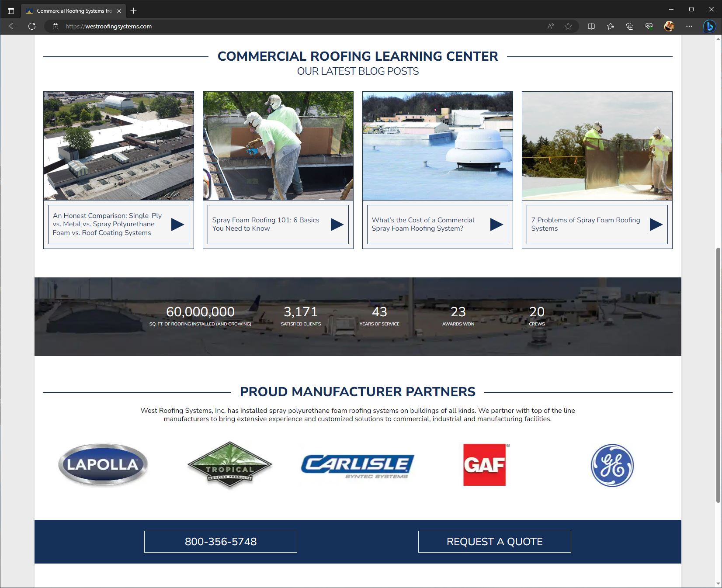This screenshot has height=588, width=722.
Task: Click the GE partner logo
Action: [612, 465]
